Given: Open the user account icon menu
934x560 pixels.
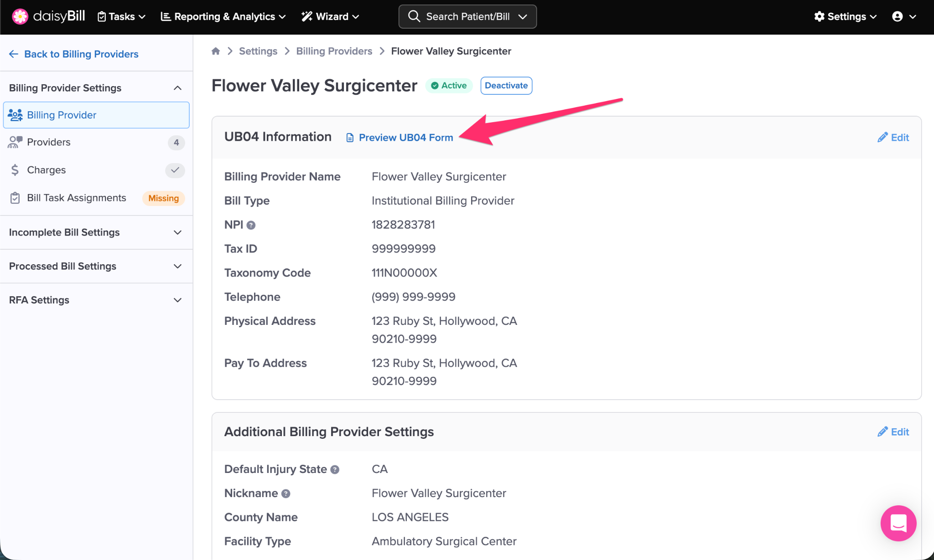Looking at the screenshot, I should [903, 16].
